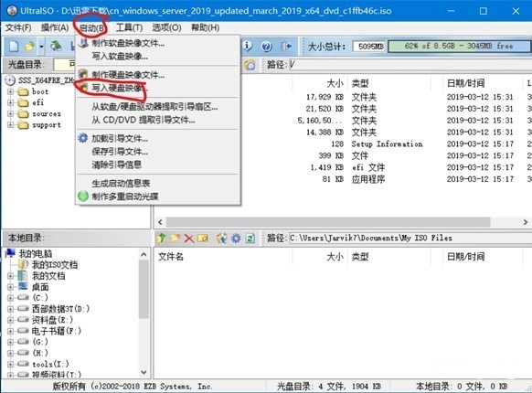Click the local pane refresh icon
This screenshot has height=393, width=532.
pos(250,239)
